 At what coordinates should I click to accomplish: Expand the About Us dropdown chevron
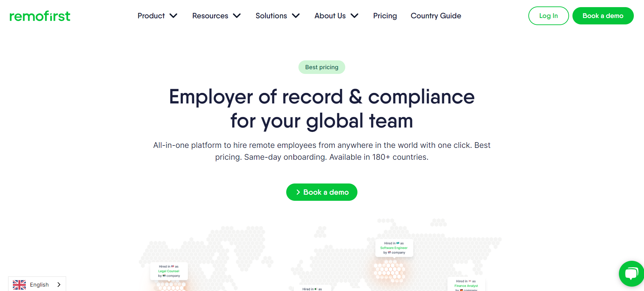coord(354,16)
